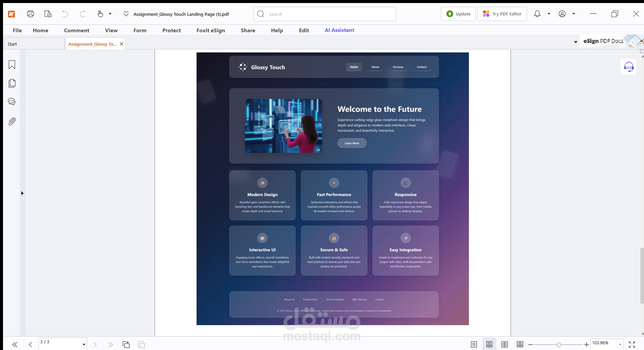
Task: Open the Pages thumbnail panel
Action: (x=12, y=83)
